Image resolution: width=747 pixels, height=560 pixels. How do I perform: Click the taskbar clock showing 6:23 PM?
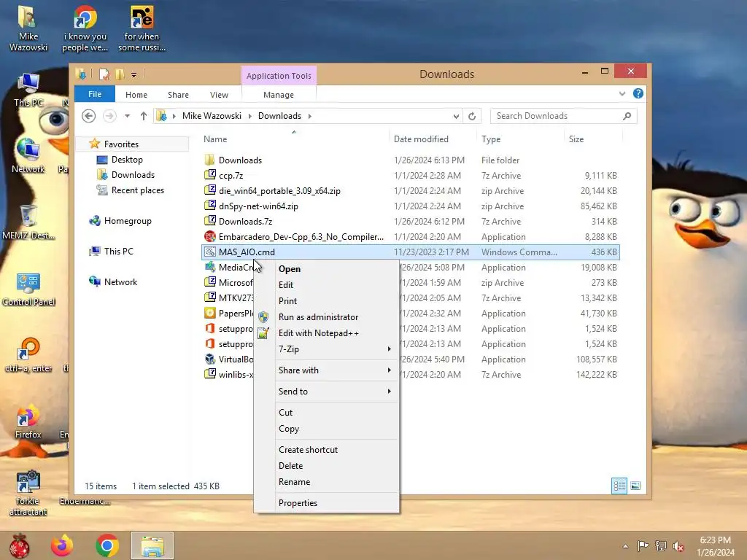coord(715,545)
